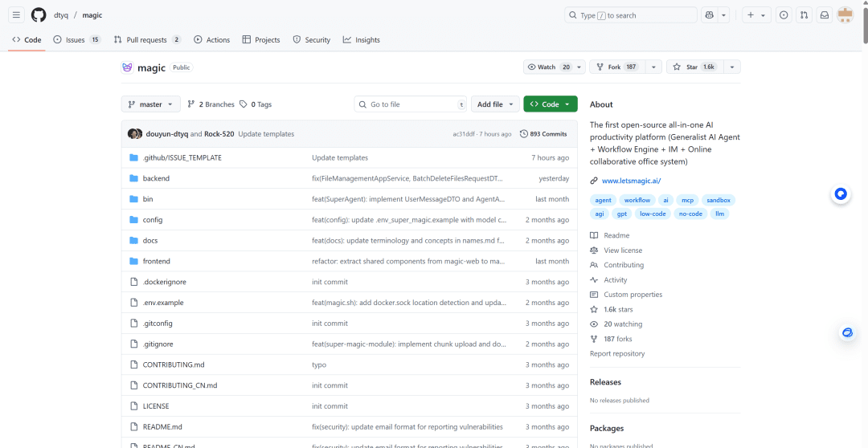This screenshot has height=448, width=868.
Task: Open the dtyq owner link
Action: 61,15
